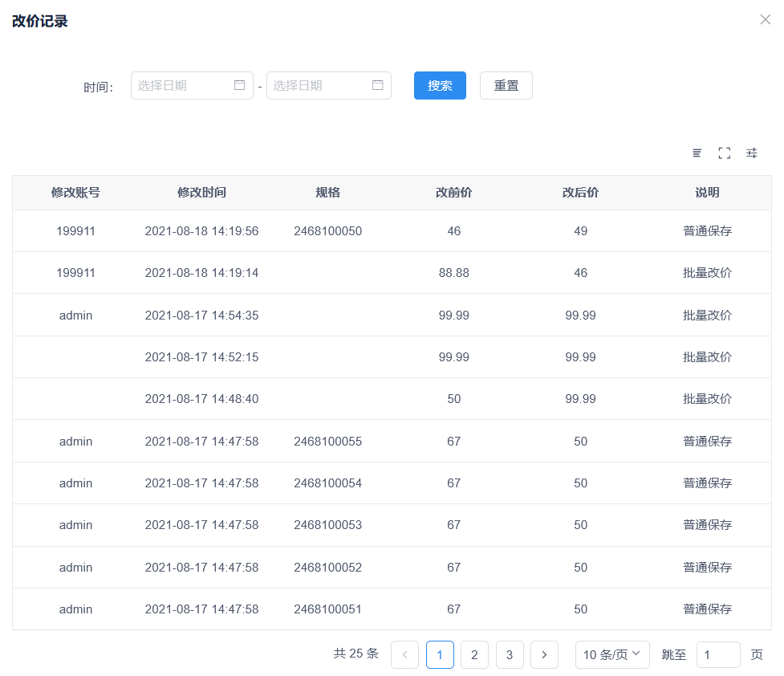Expand the 10 条/页 page size dropdown
Viewport: 784px width, 676px height.
pos(612,655)
